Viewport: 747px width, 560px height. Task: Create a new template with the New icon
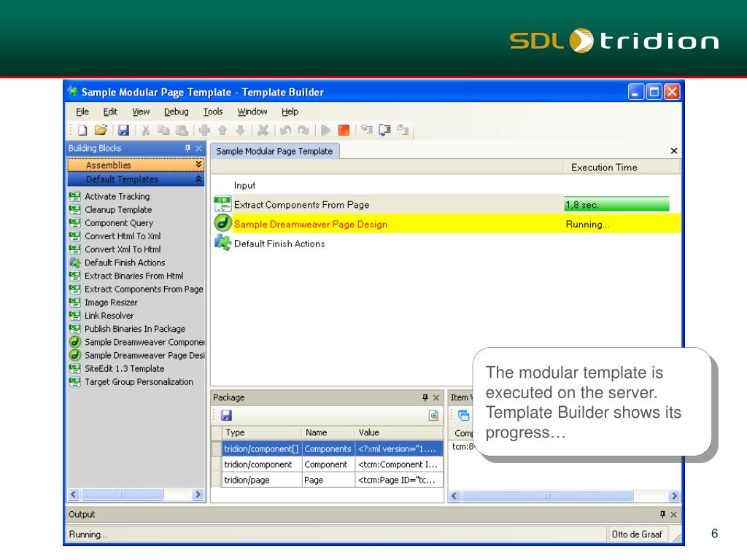[82, 130]
